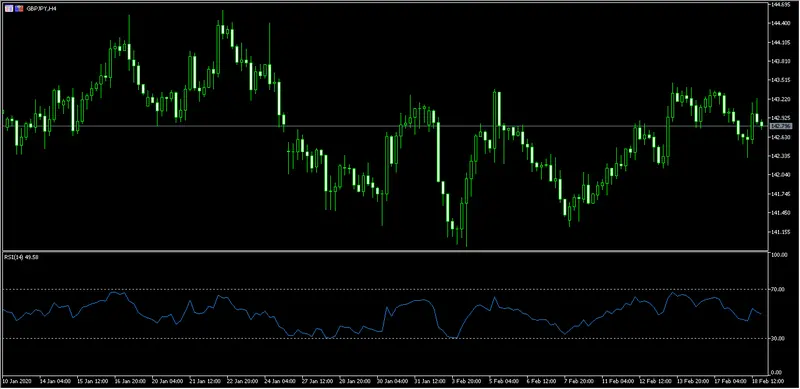The height and width of the screenshot is (389, 800).
Task: Select the horizontal line across the price chart
Action: [385, 126]
